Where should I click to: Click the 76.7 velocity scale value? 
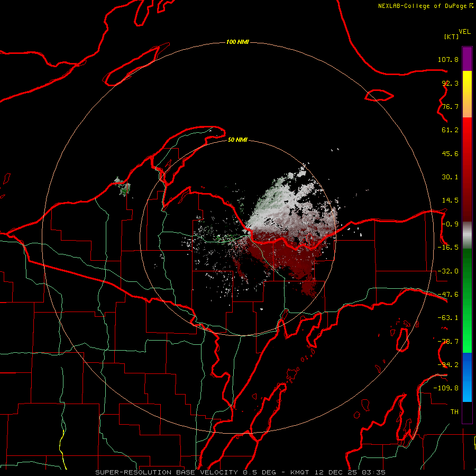coord(450,106)
